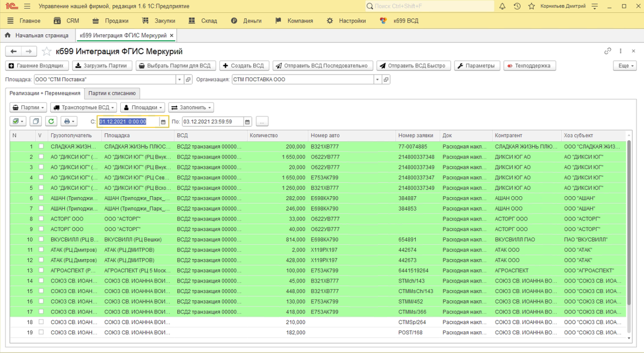Image resolution: width=644 pixels, height=353 pixels.
Task: Open the Настройки section
Action: (x=346, y=21)
